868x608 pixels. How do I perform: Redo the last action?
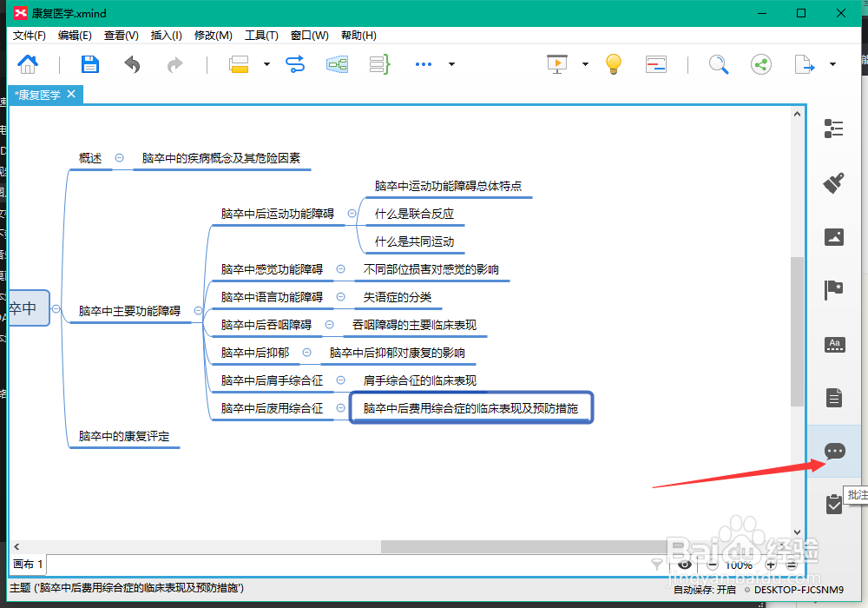point(175,65)
